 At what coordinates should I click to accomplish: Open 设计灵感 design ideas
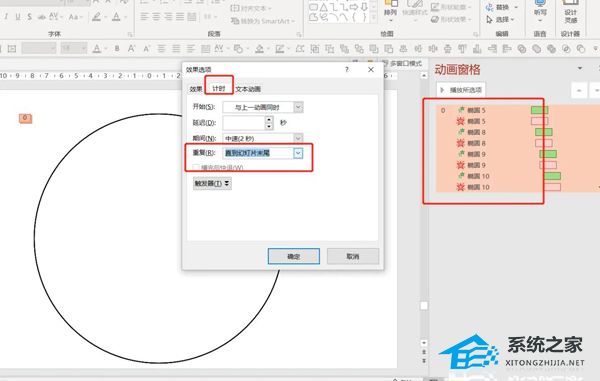(x=570, y=11)
